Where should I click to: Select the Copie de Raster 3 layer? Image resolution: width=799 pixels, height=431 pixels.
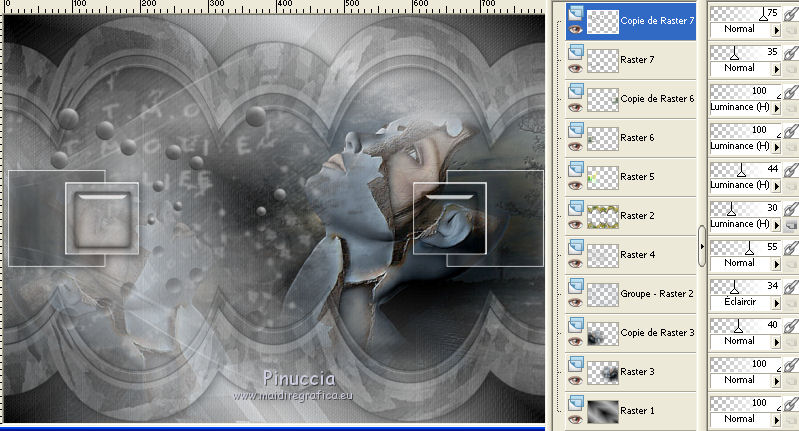[x=657, y=333]
